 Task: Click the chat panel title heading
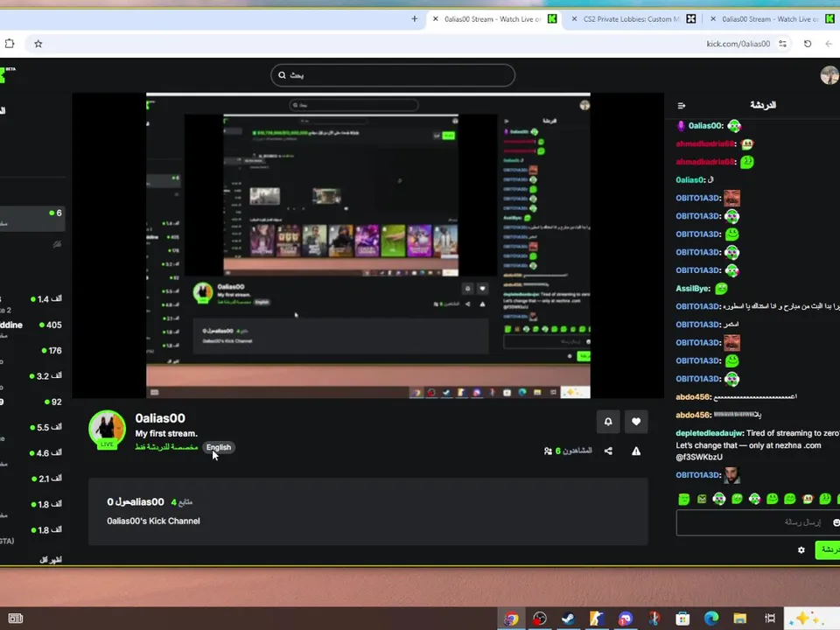(763, 105)
